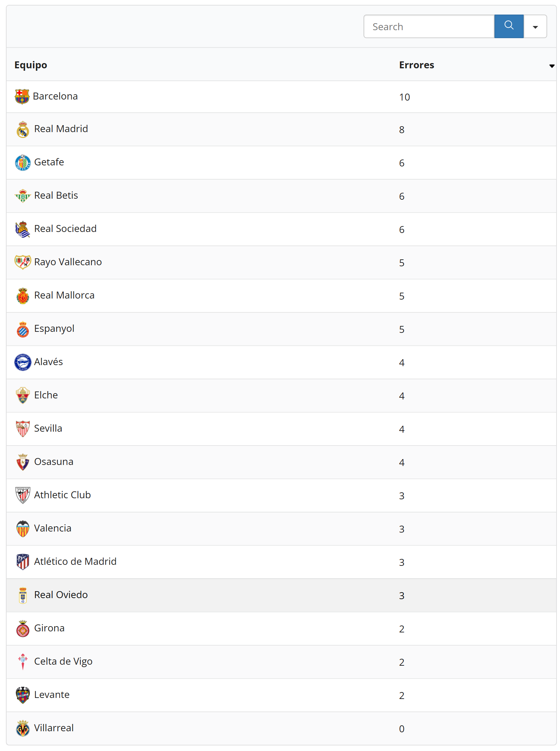Select the highlighted Real Oviedo row
This screenshot has width=560, height=751.
pos(61,595)
